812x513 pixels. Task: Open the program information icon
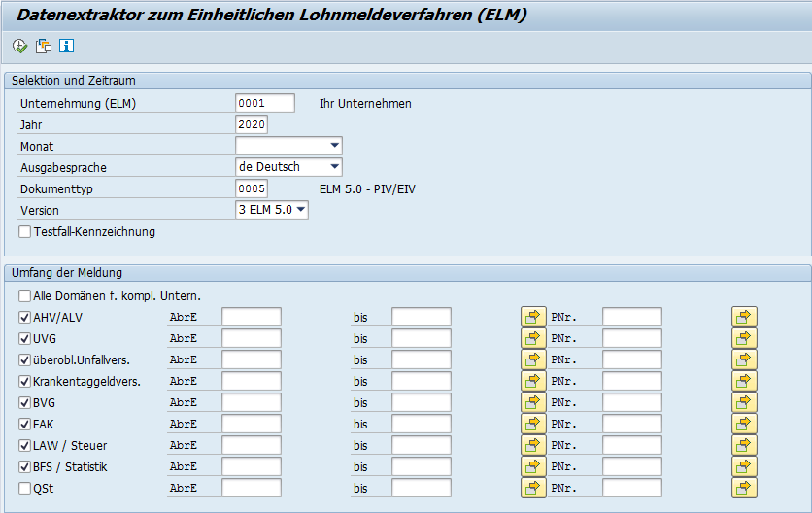pyautogui.click(x=66, y=46)
